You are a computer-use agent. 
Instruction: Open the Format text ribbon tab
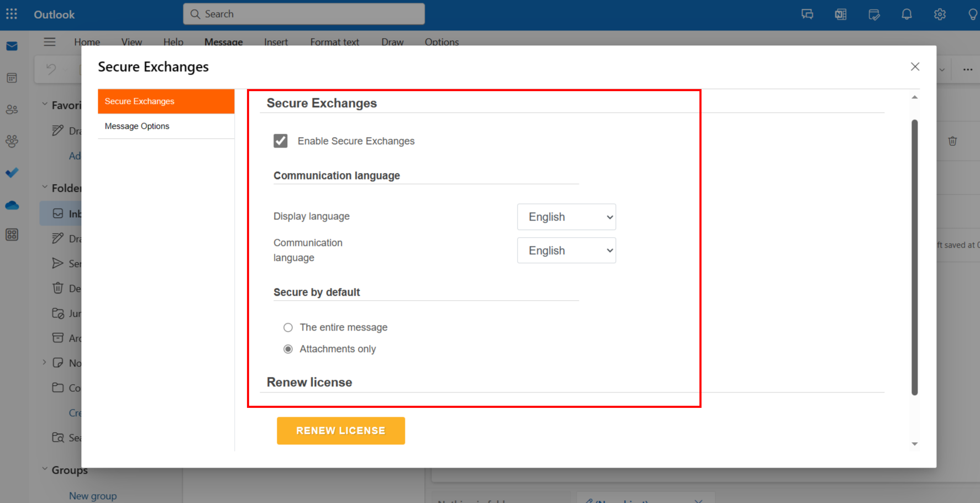click(335, 42)
